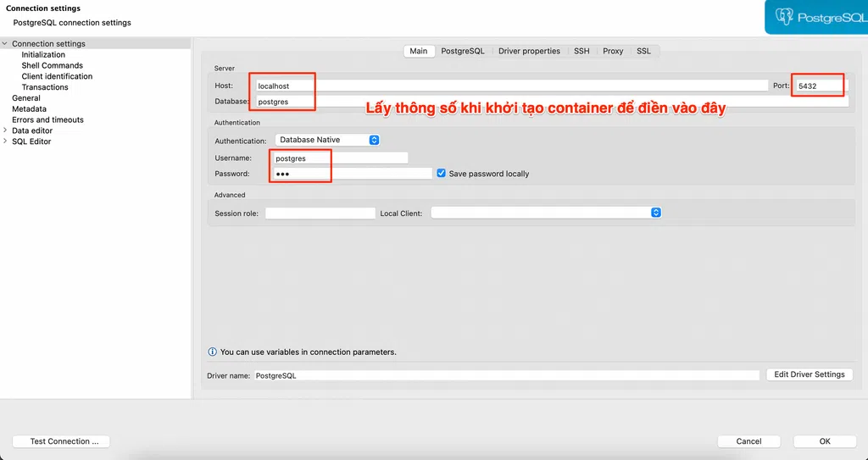
Task: Collapse the Connection settings tree node
Action: (4, 44)
